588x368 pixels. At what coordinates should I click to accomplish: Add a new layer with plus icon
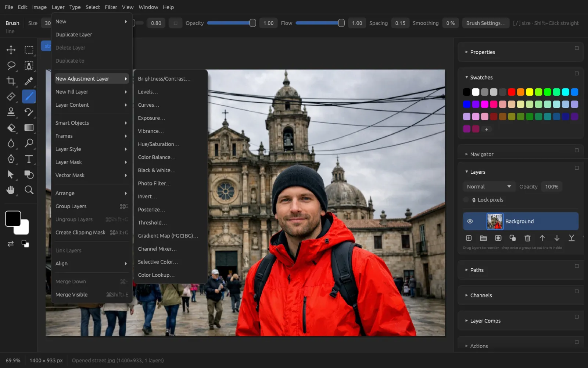tap(469, 238)
